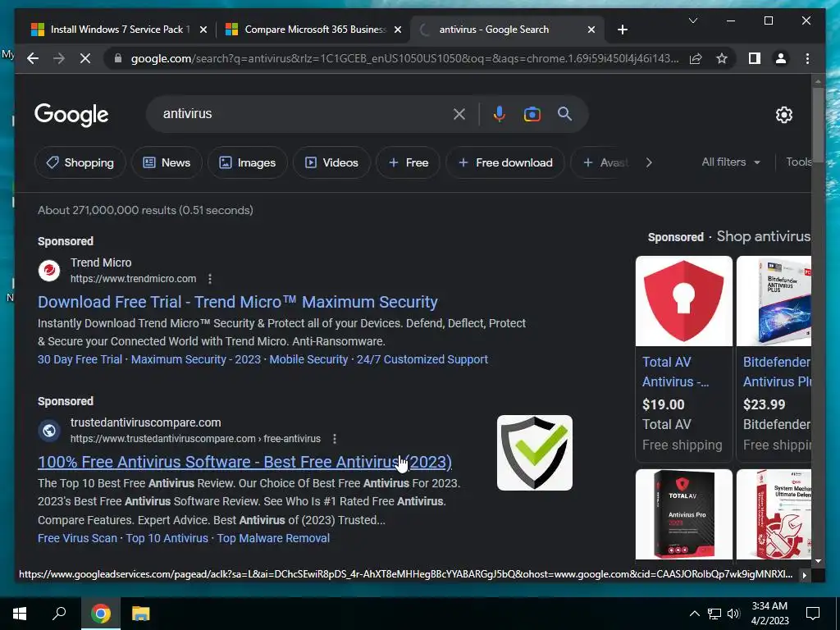Click the Chrome icon on the taskbar
This screenshot has width=840, height=630.
coord(101,614)
